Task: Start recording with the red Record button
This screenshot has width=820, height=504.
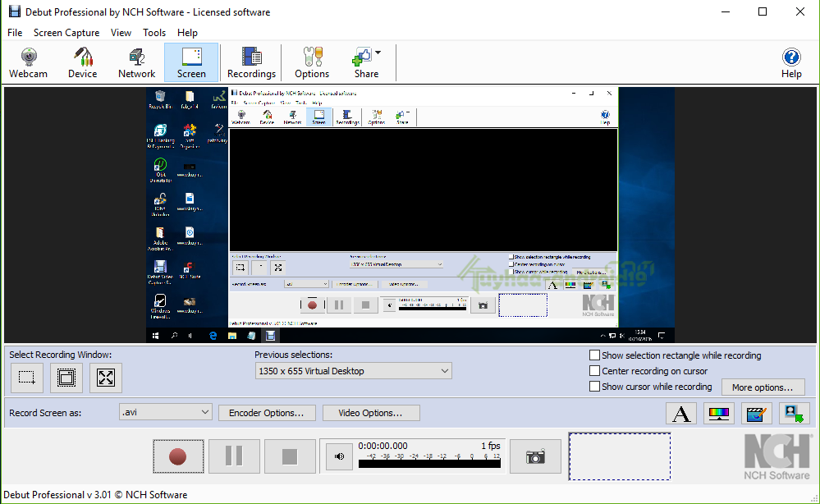Action: [x=178, y=456]
